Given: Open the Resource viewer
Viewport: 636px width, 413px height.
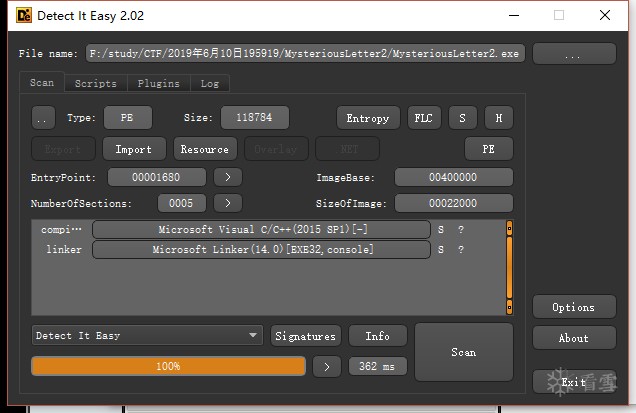Looking at the screenshot, I should point(205,149).
